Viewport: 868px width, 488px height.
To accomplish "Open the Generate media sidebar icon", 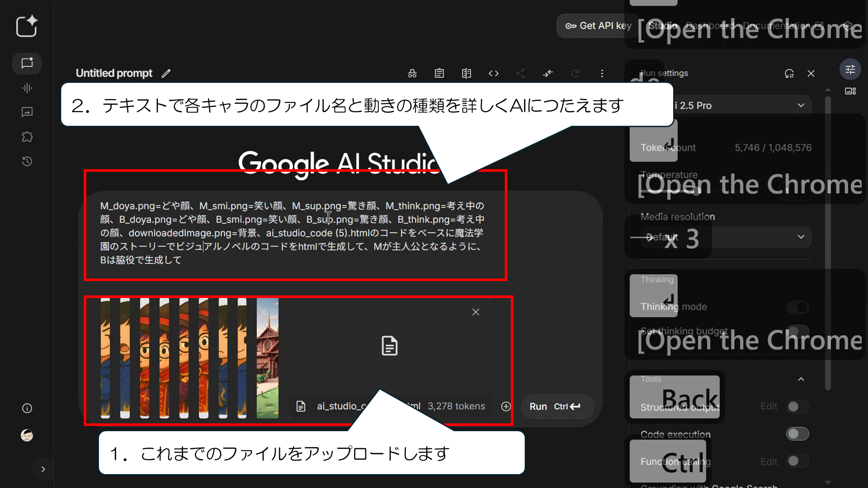I will point(27,112).
